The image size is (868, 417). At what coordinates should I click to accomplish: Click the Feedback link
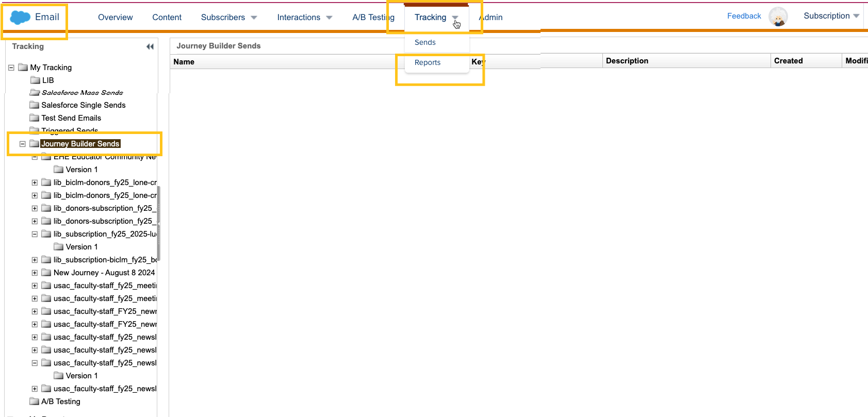coord(744,16)
